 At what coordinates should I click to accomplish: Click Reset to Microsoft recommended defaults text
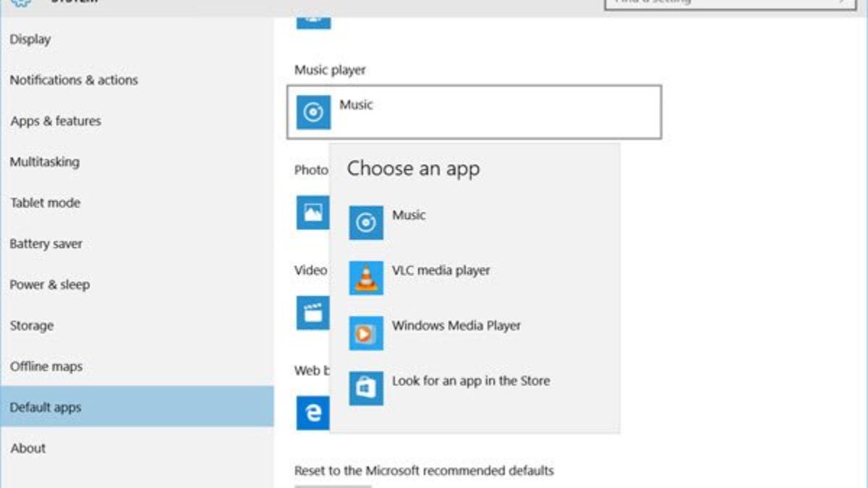tap(424, 471)
